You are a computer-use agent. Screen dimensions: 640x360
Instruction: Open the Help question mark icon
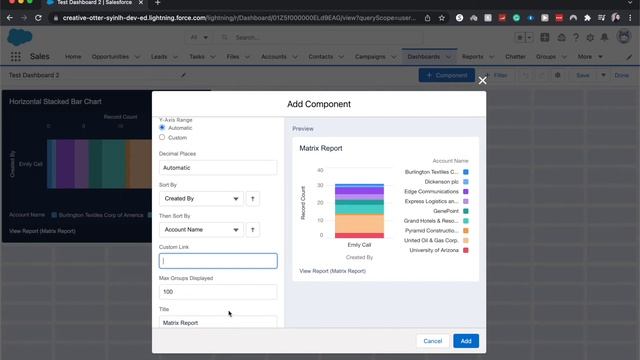(576, 38)
